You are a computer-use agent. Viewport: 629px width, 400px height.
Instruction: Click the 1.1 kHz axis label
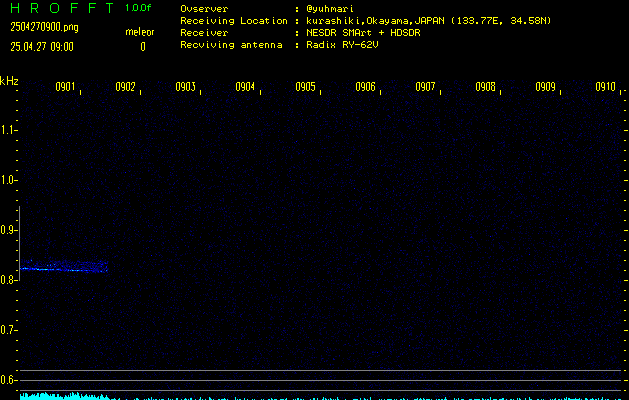pos(8,130)
